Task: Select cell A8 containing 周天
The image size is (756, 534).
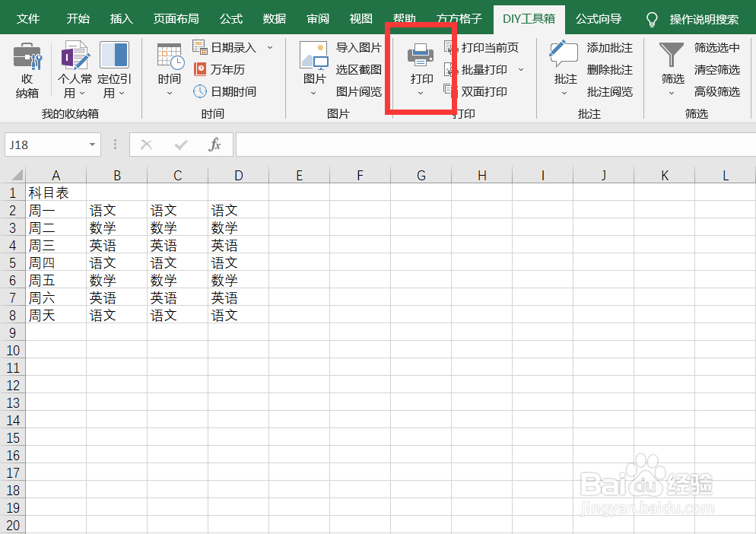Action: [56, 315]
